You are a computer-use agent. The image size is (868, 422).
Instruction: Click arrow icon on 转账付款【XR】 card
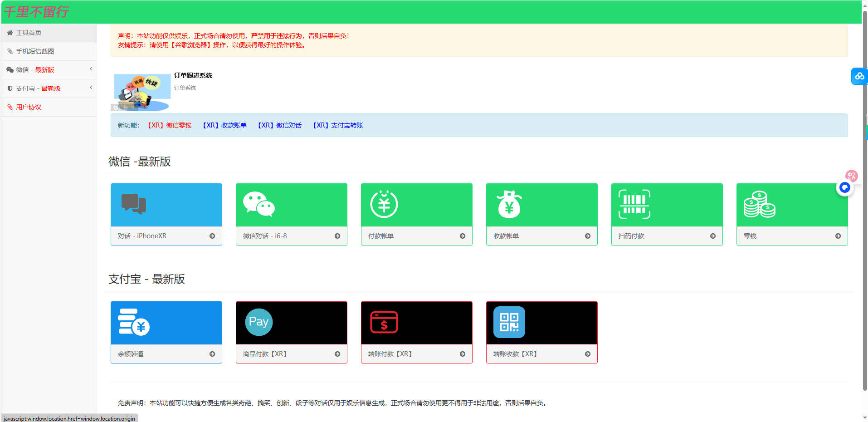[x=463, y=354]
